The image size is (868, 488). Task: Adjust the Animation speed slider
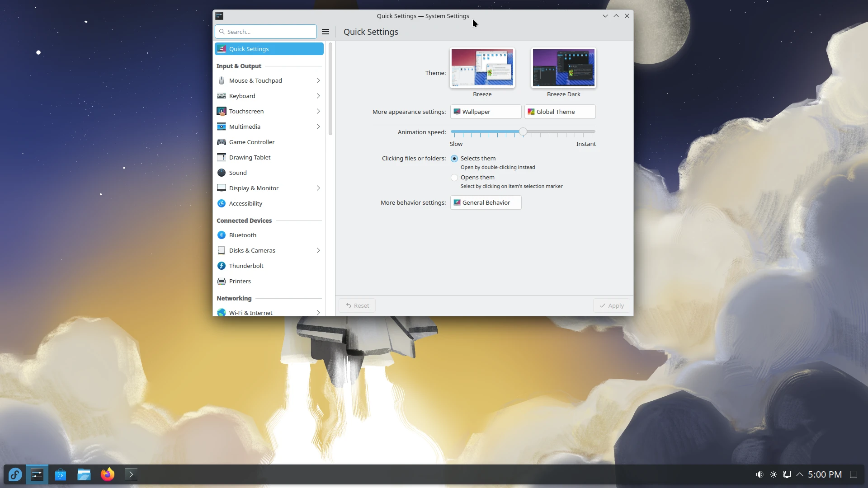point(523,131)
